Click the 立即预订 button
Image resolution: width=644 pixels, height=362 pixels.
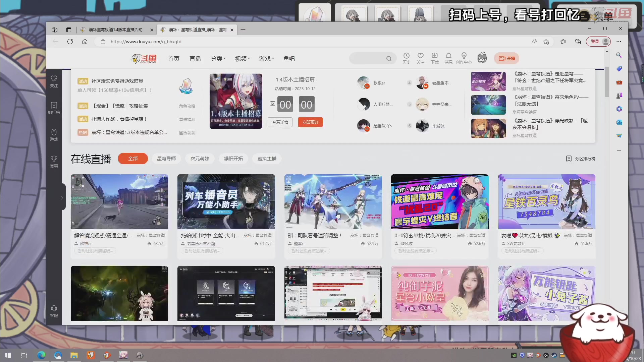click(310, 122)
